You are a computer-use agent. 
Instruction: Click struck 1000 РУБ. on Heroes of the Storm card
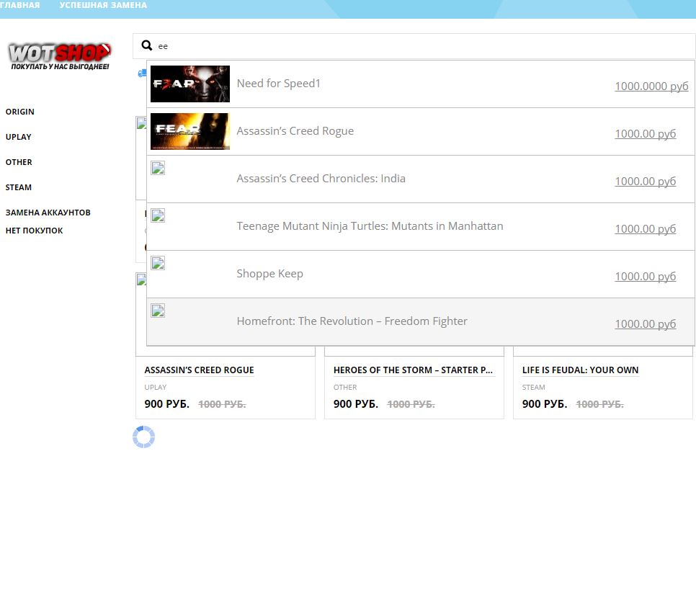(x=411, y=404)
